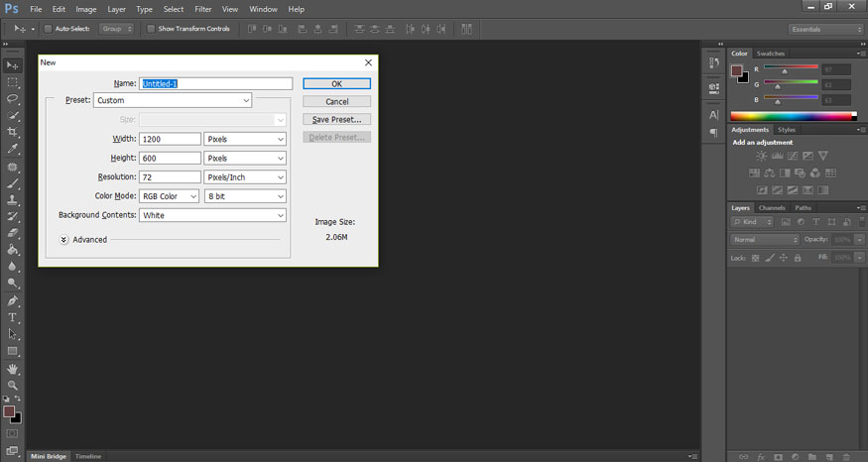
Task: Select the Crop tool
Action: click(13, 132)
